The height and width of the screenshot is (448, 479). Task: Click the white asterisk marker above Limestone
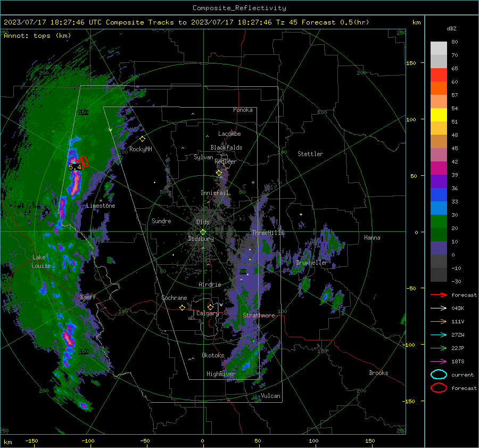click(x=101, y=201)
